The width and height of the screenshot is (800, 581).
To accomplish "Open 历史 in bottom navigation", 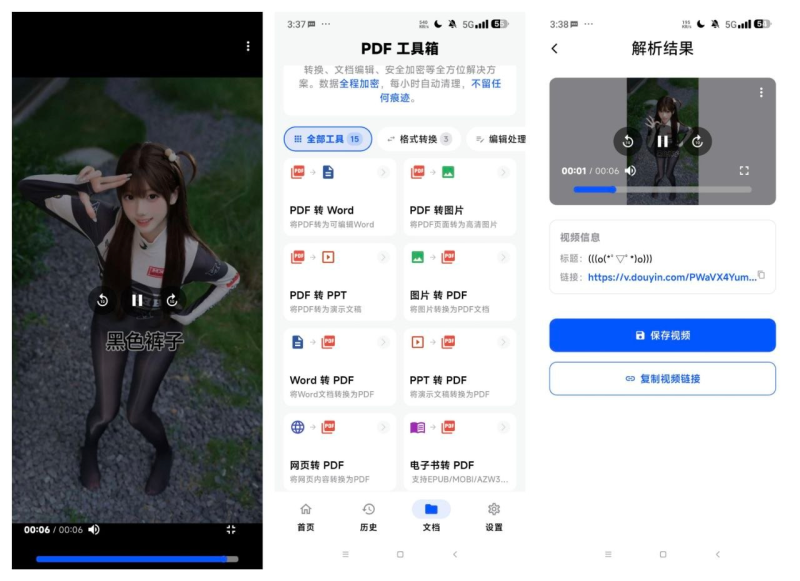I will pyautogui.click(x=368, y=517).
